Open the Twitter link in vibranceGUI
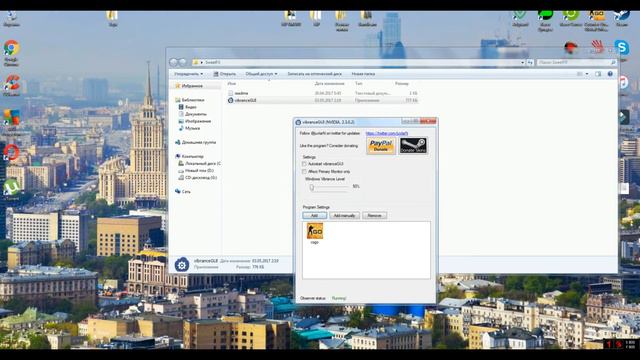Image resolution: width=640 pixels, height=360 pixels. [387, 133]
